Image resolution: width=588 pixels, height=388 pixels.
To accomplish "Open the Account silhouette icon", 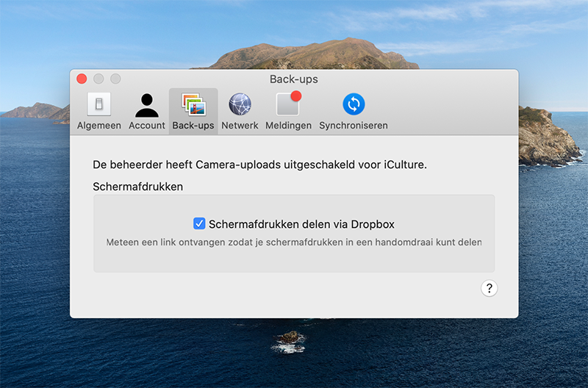I will [146, 105].
